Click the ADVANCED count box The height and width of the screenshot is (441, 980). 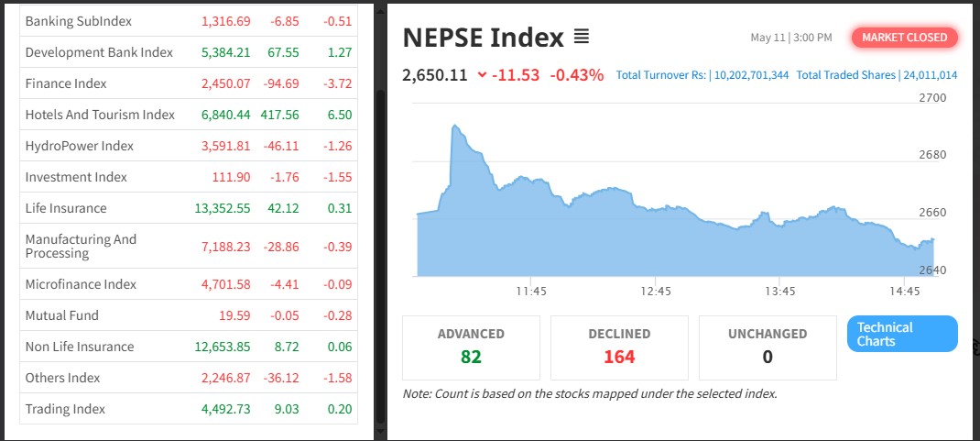[x=471, y=347]
